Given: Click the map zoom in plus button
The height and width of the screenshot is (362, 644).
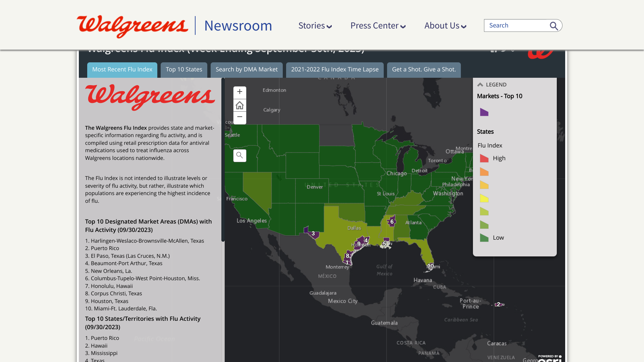Looking at the screenshot, I should point(239,92).
